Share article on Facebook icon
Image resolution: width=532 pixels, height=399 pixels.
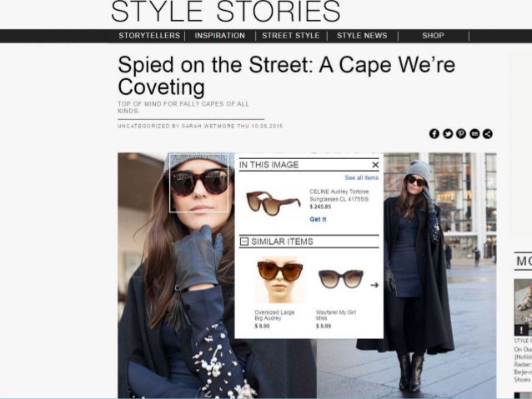[434, 134]
